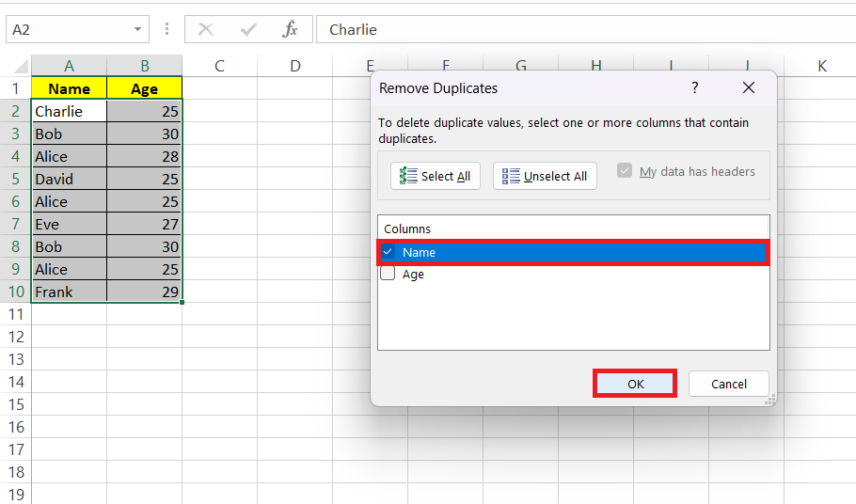
Task: Click the Columns list header in dialog
Action: [x=573, y=228]
